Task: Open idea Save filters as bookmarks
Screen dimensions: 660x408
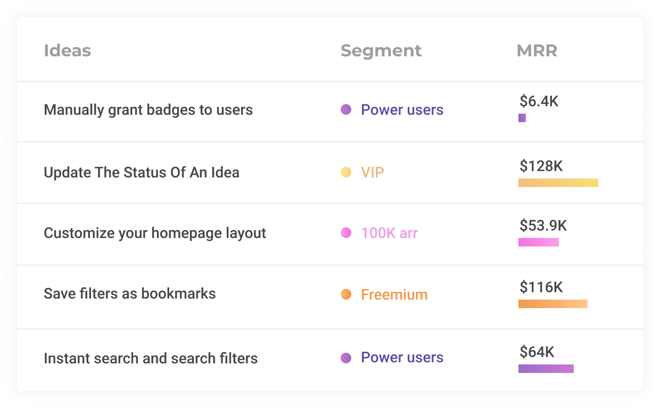Action: 130,293
